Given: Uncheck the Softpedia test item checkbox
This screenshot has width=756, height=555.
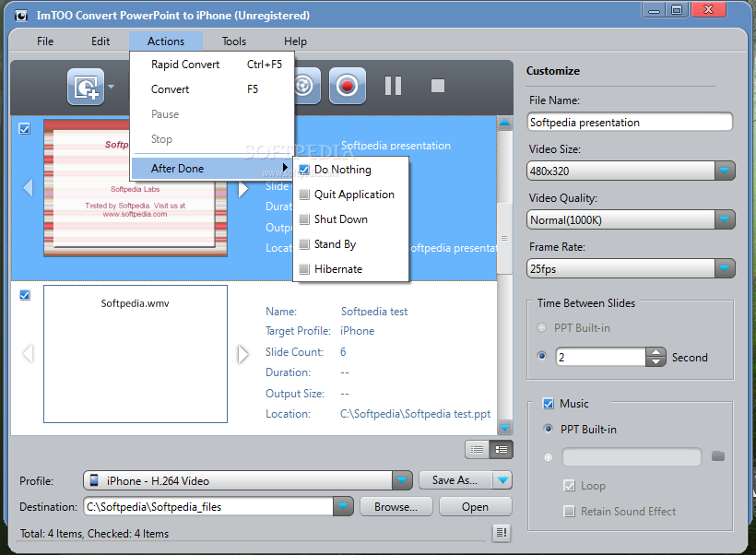Looking at the screenshot, I should tap(25, 295).
